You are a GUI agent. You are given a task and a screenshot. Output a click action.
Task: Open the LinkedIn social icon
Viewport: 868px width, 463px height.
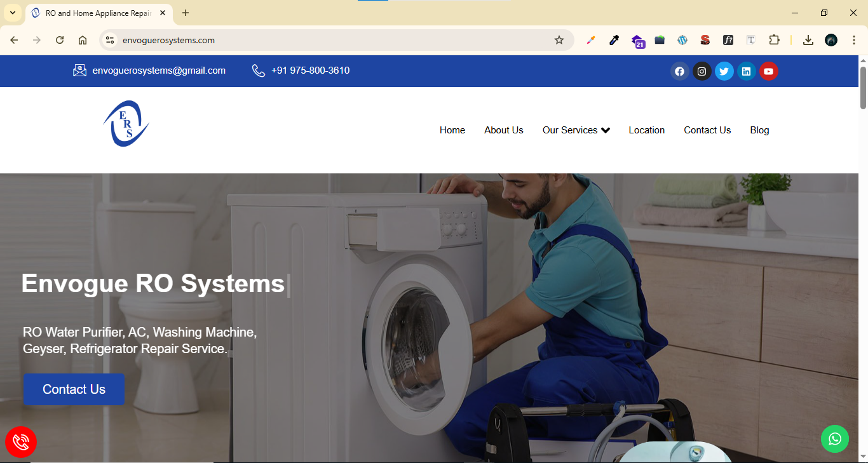tap(746, 71)
